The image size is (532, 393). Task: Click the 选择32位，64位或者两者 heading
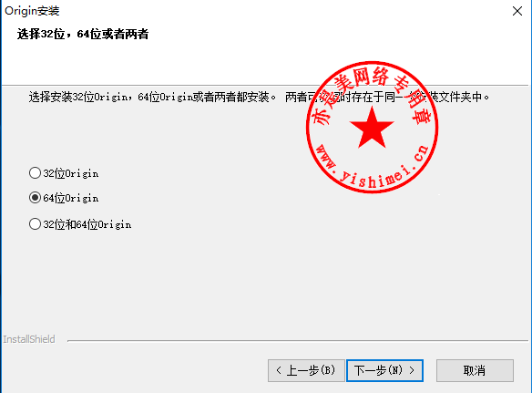pyautogui.click(x=83, y=34)
